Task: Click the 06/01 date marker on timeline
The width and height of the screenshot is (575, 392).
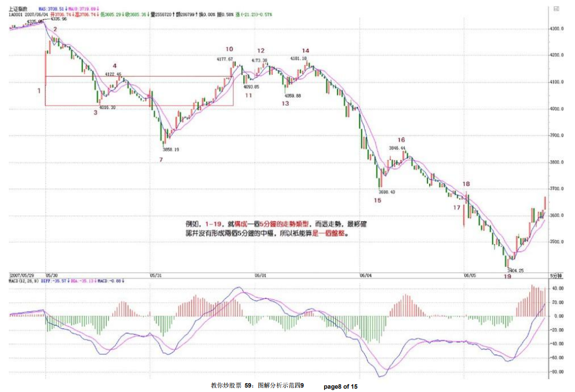Action: pos(260,275)
